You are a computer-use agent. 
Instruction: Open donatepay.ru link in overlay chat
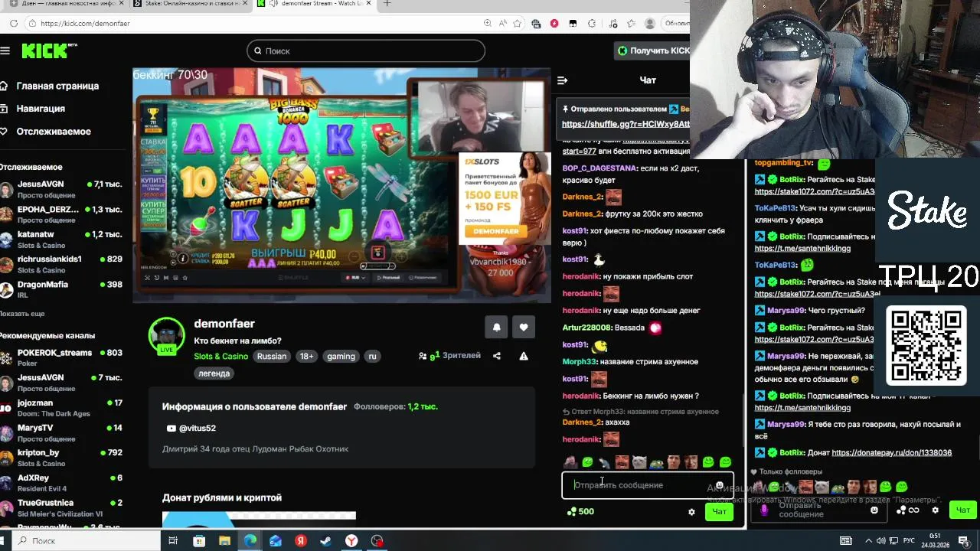click(x=891, y=452)
